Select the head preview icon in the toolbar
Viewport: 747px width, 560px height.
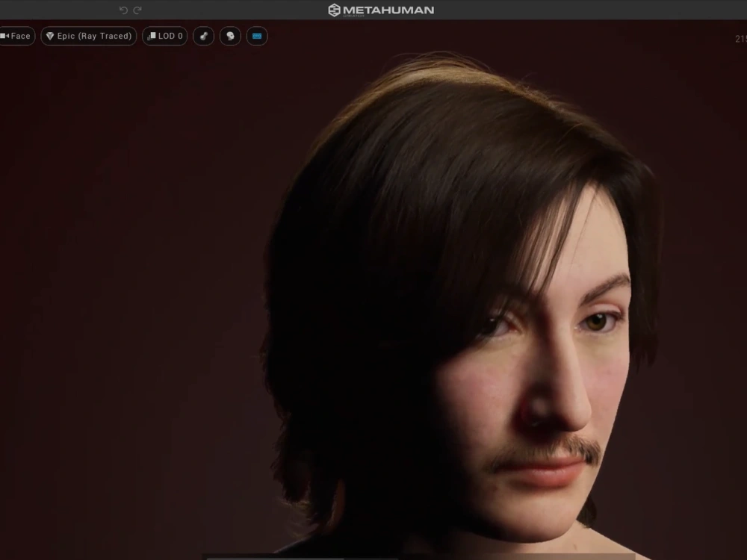point(230,36)
